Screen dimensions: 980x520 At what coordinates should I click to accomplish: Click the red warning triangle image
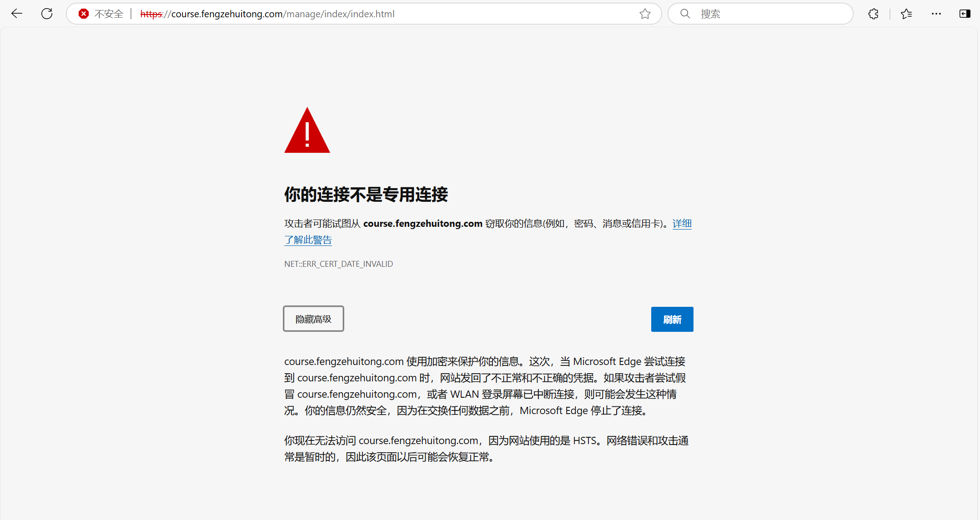(307, 131)
